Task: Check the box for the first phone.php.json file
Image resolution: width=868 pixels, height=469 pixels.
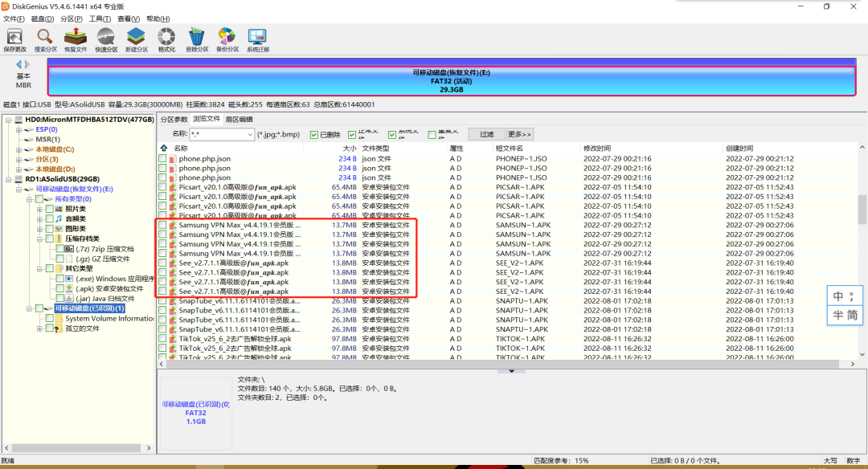Action: point(163,159)
